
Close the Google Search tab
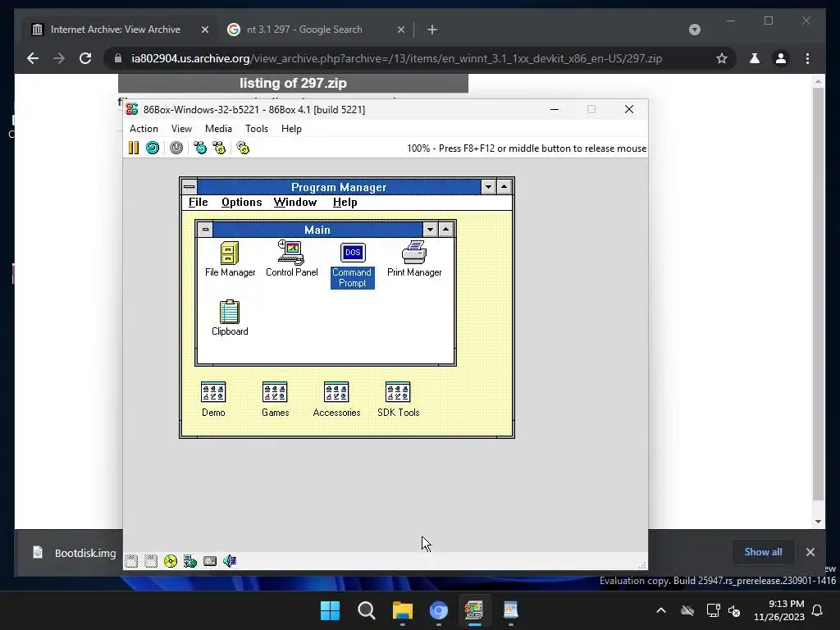coord(400,30)
